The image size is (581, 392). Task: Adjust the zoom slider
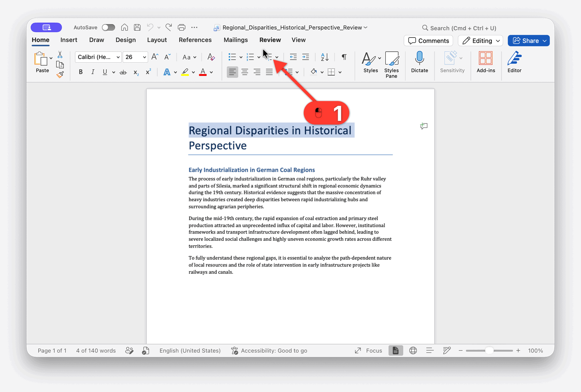point(489,350)
